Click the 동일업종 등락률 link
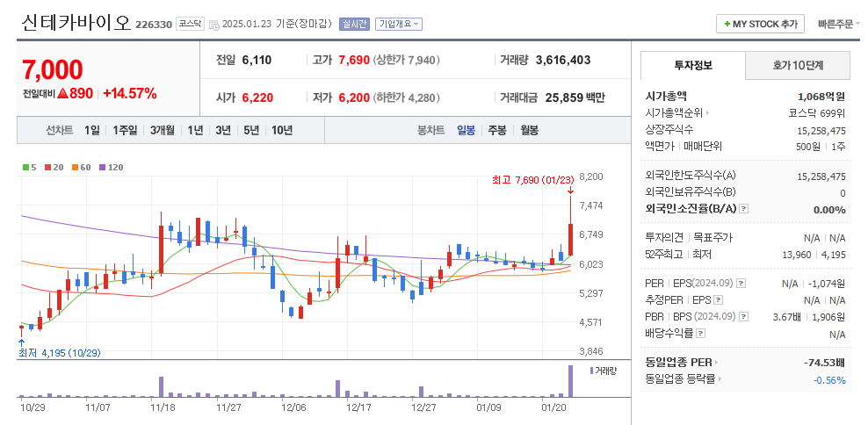 pos(680,379)
